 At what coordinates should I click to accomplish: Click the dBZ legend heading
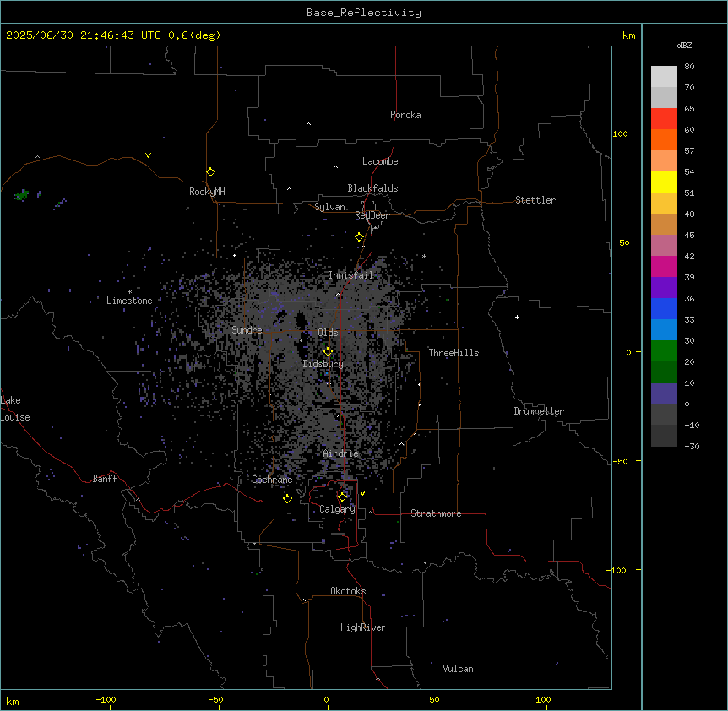pyautogui.click(x=684, y=45)
